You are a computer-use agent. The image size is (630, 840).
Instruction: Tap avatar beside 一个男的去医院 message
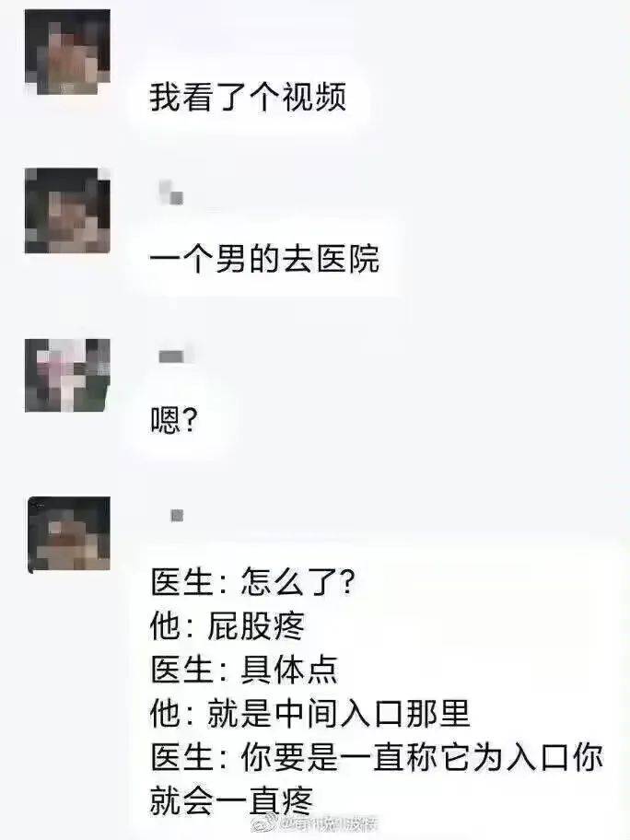point(67,211)
